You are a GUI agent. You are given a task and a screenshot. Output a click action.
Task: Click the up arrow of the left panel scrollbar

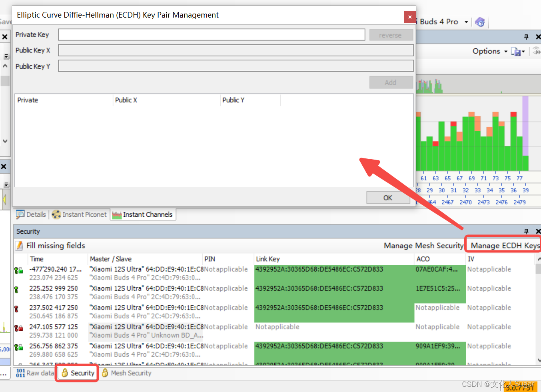pyautogui.click(x=5, y=66)
